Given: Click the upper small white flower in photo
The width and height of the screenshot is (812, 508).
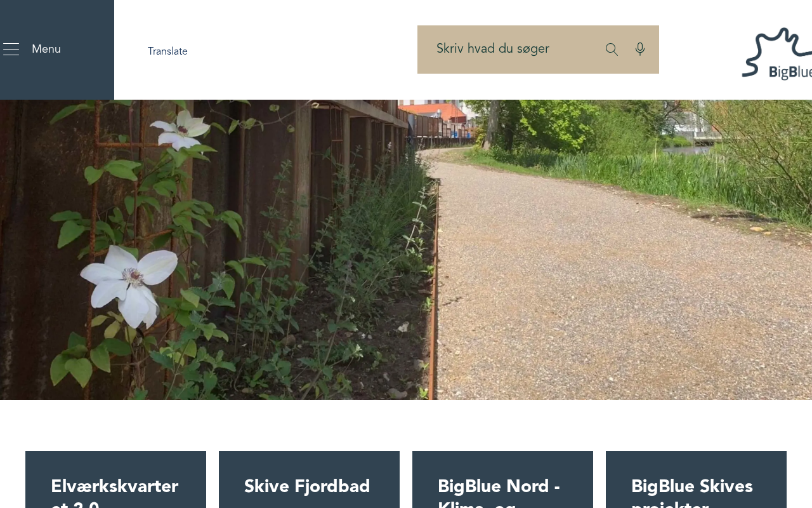Looking at the screenshot, I should point(180,129).
